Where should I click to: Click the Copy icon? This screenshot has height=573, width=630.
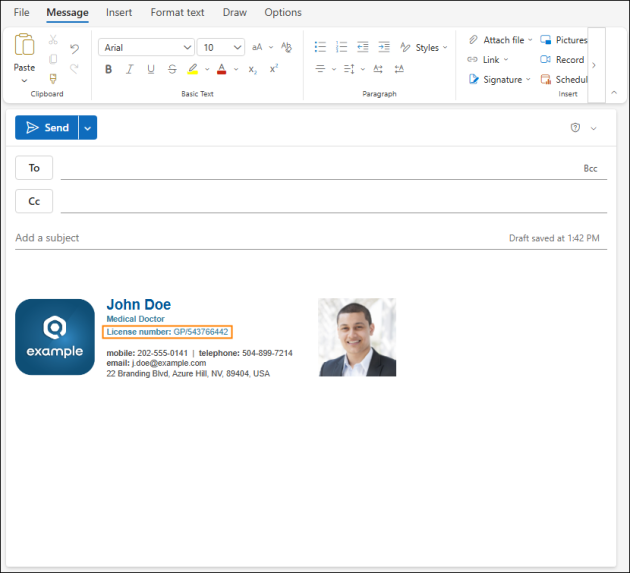[x=53, y=59]
